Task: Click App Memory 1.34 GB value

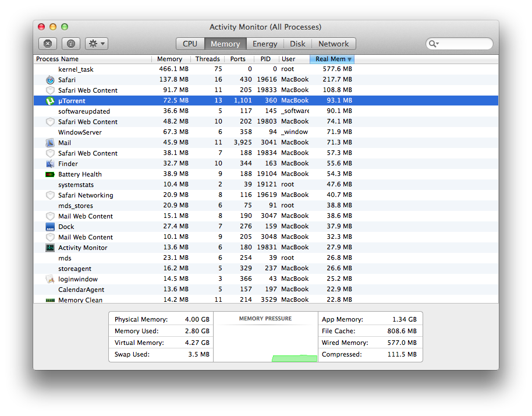Action: click(x=405, y=319)
